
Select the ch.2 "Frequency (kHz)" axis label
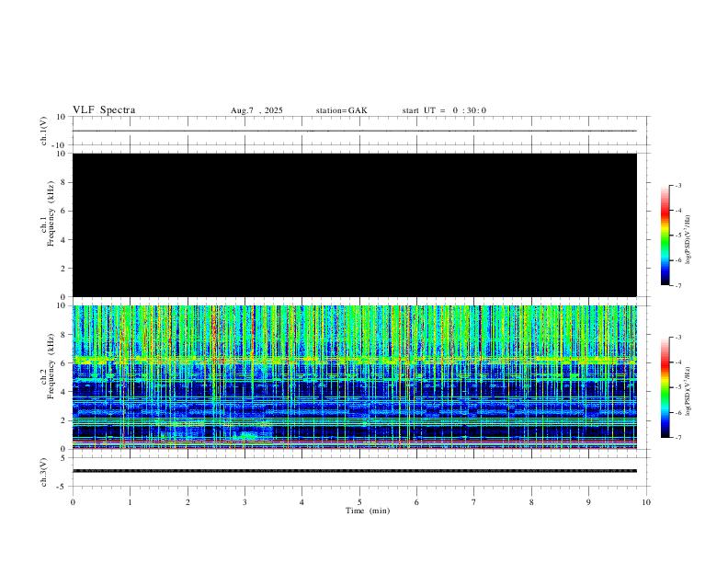point(51,366)
